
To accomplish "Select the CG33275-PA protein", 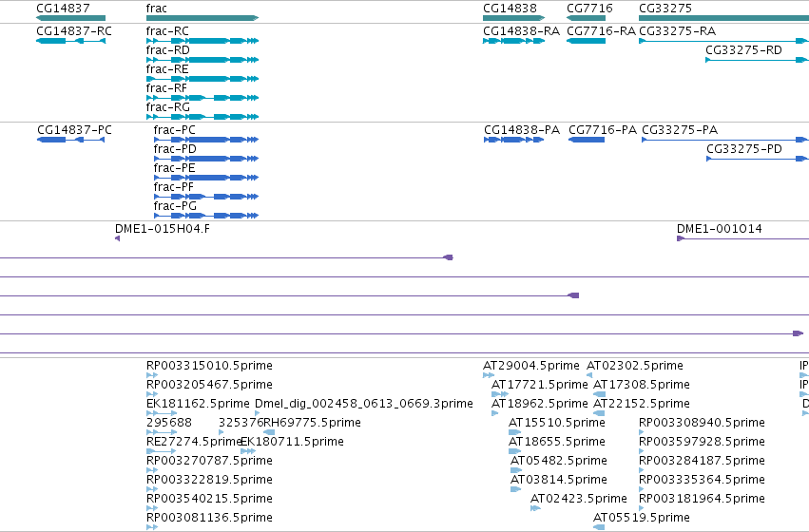I will pyautogui.click(x=680, y=130).
